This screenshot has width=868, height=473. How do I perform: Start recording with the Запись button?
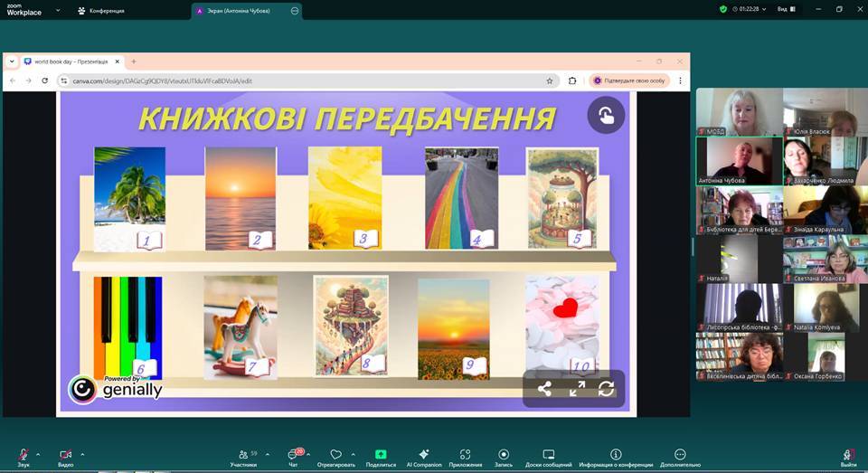(504, 455)
